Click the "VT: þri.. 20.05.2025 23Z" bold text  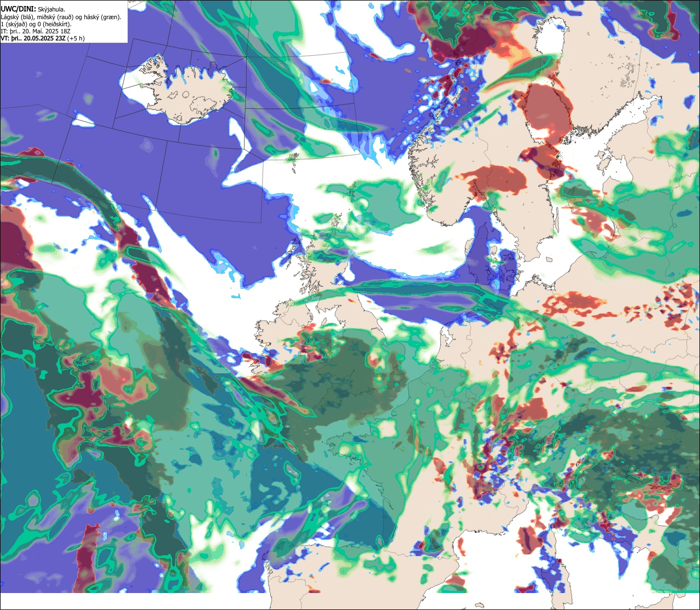point(33,39)
